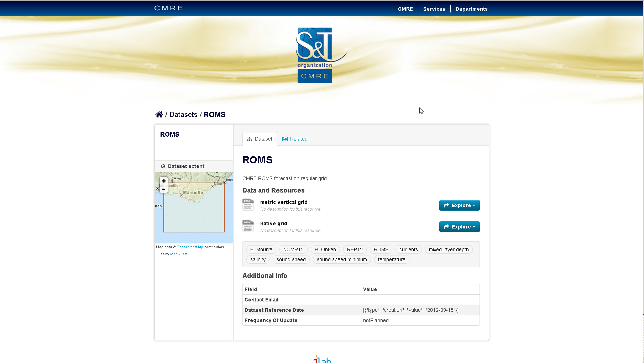Open the Departments menu in top bar
This screenshot has width=644, height=363.
pos(471,9)
